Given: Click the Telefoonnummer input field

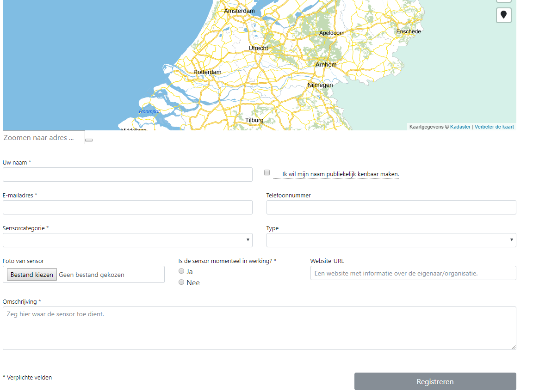Looking at the screenshot, I should pos(391,207).
